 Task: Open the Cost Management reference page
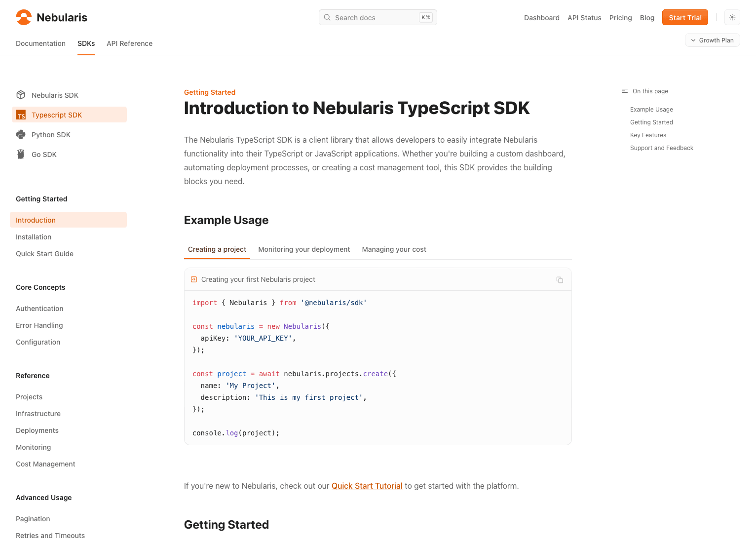click(45, 464)
